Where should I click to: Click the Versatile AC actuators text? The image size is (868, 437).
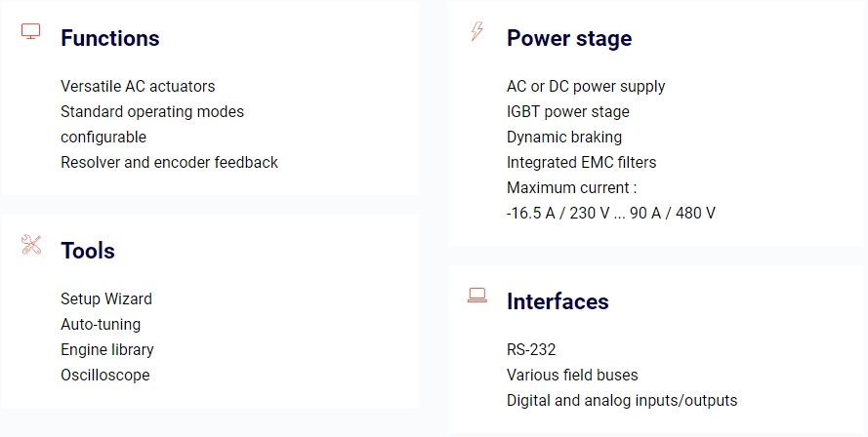pyautogui.click(x=138, y=86)
